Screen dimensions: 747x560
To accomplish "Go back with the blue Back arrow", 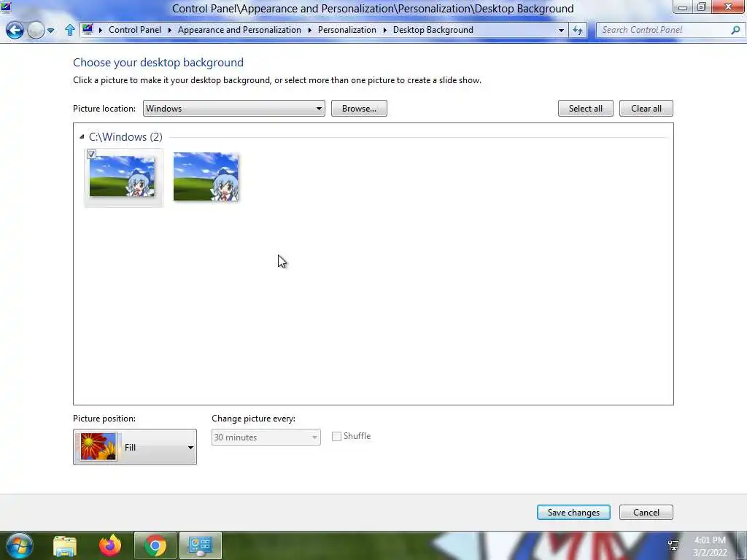I will pyautogui.click(x=15, y=30).
